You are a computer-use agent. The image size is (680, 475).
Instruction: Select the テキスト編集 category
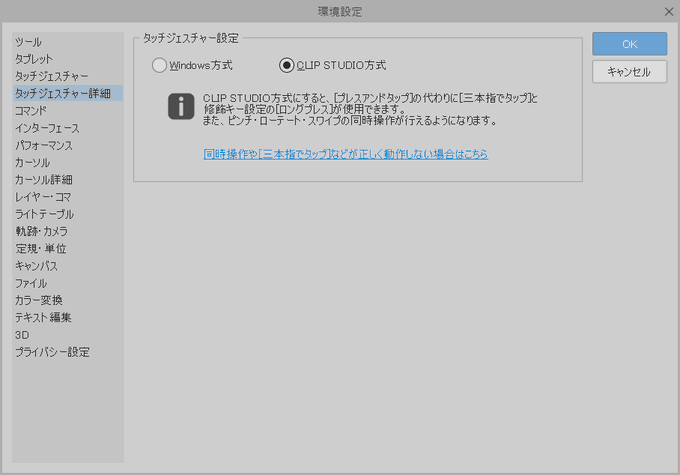(x=68, y=318)
